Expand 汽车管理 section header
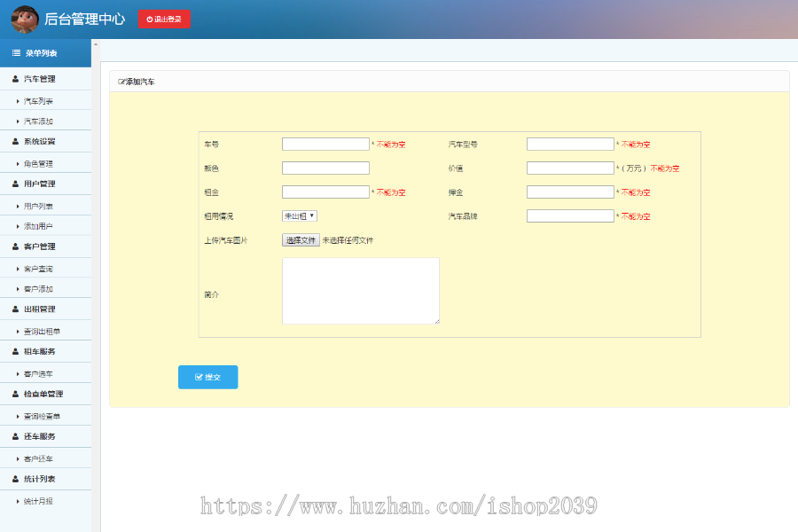This screenshot has width=798, height=532. pyautogui.click(x=45, y=79)
